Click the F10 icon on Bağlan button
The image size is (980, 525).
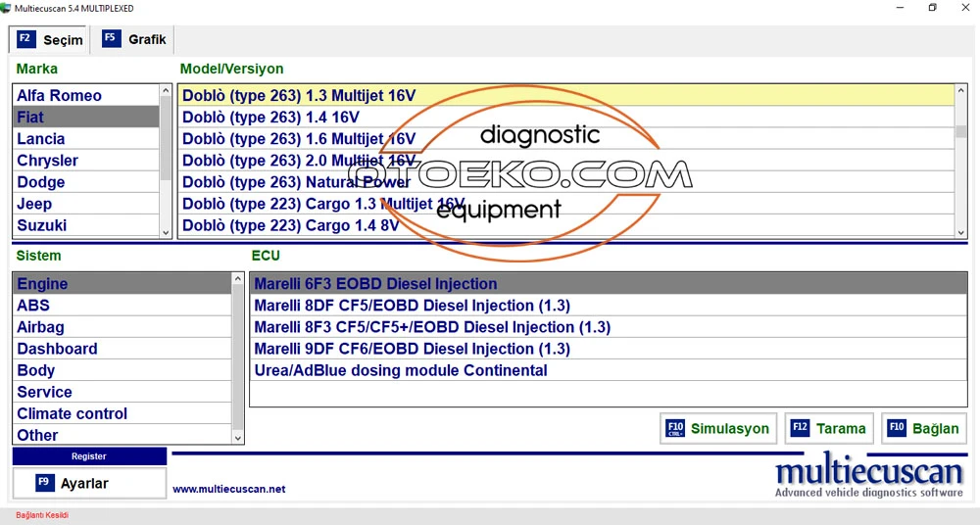tap(897, 428)
